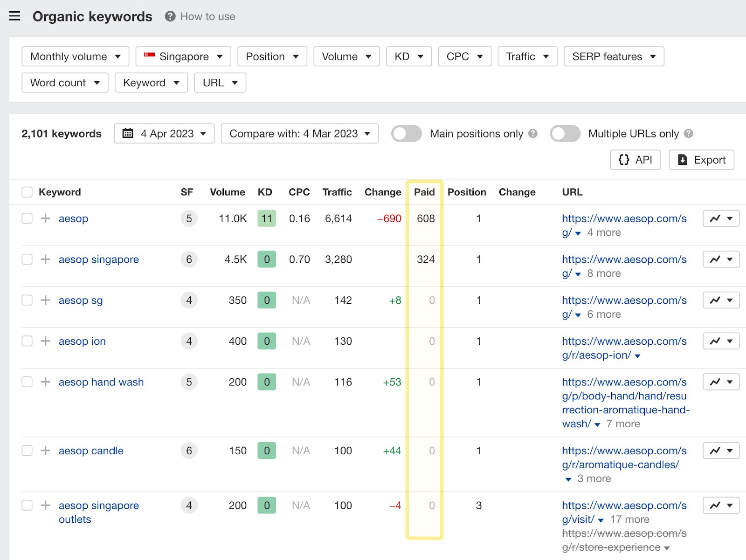Click the "4 Apr 2023" date selector

[x=167, y=134]
